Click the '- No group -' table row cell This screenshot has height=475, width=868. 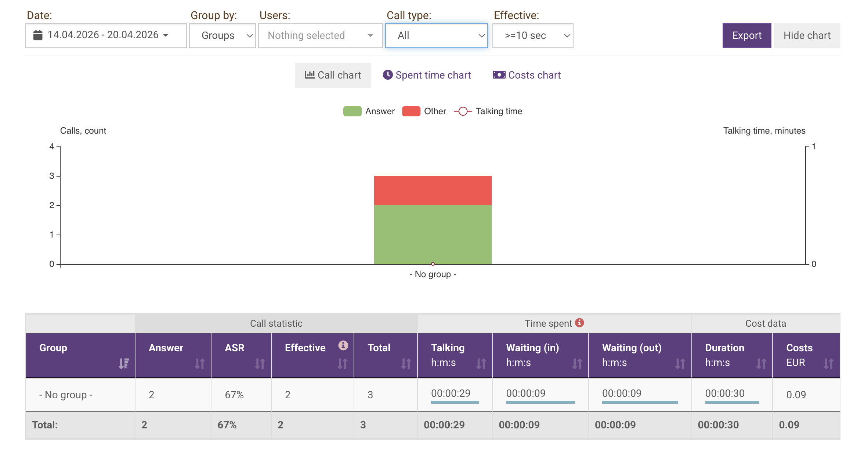click(x=80, y=395)
